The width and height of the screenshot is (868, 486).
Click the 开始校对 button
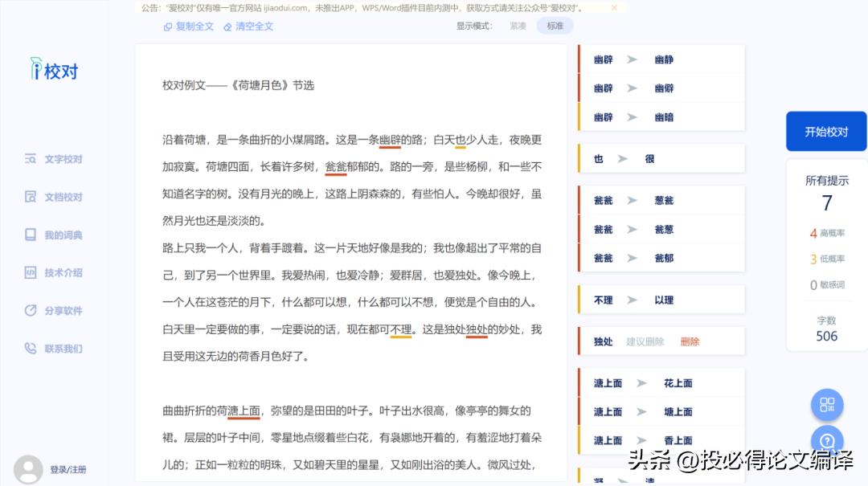(826, 131)
